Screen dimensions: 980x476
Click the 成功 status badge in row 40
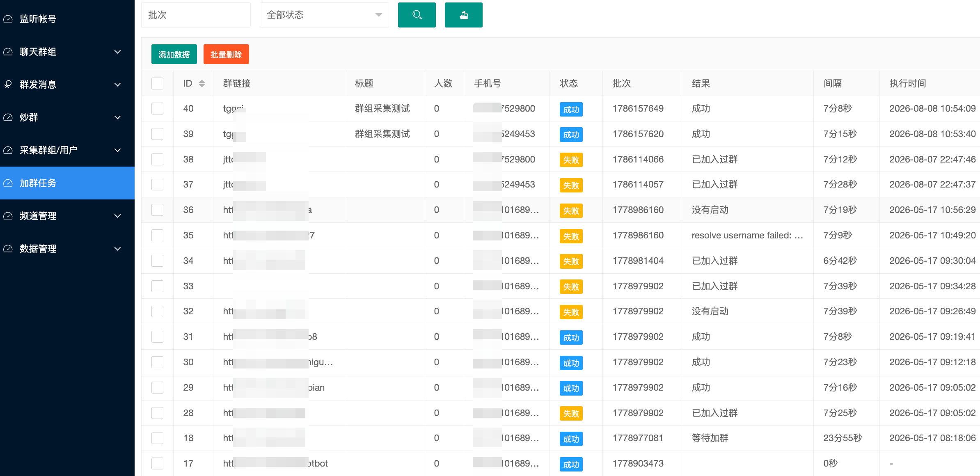[571, 109]
